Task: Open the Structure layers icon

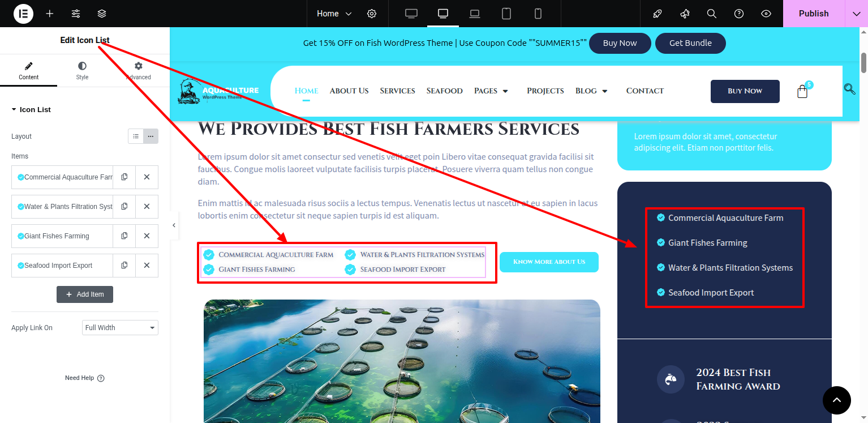Action: (102, 14)
